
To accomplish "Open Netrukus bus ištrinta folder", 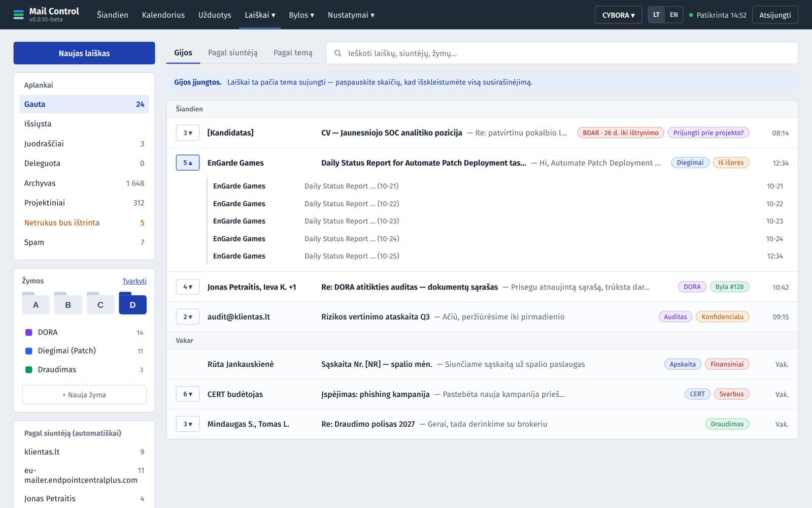I will (84, 223).
